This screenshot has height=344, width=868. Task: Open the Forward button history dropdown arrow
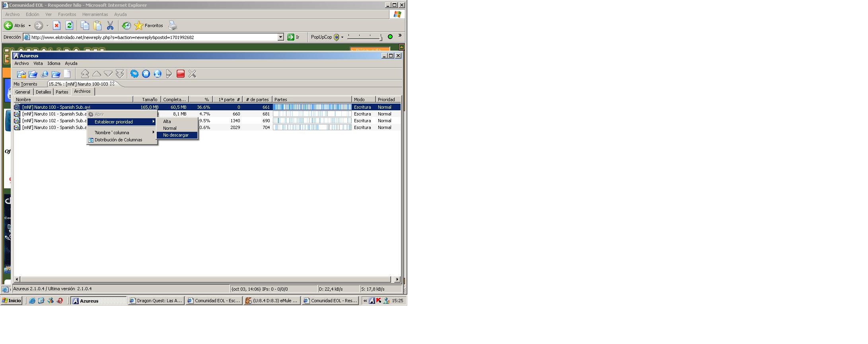[x=47, y=25]
